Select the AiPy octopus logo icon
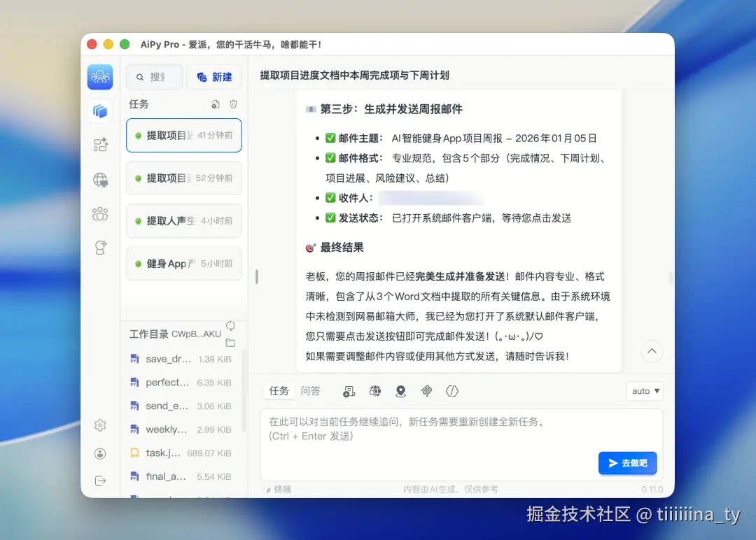The width and height of the screenshot is (756, 540). point(100,77)
